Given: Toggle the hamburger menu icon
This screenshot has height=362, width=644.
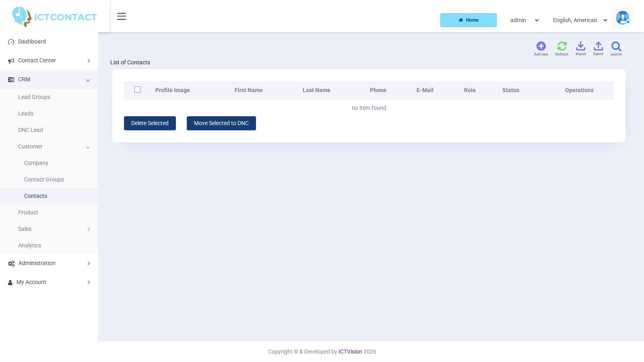Looking at the screenshot, I should pos(122,16).
